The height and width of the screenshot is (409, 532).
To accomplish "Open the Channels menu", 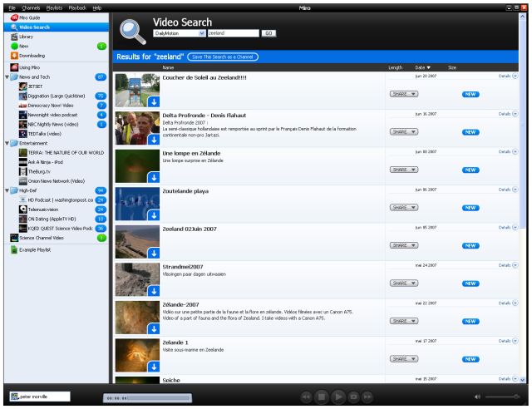I will click(31, 7).
